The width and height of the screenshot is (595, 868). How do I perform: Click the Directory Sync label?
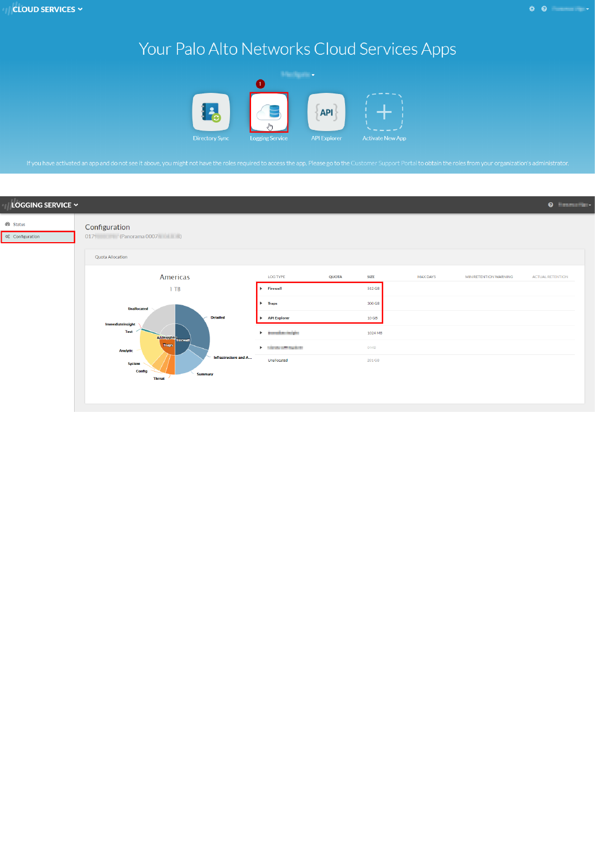[211, 138]
